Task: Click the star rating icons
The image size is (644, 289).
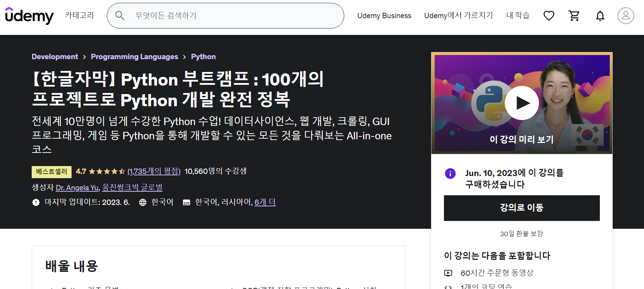Action: (107, 171)
